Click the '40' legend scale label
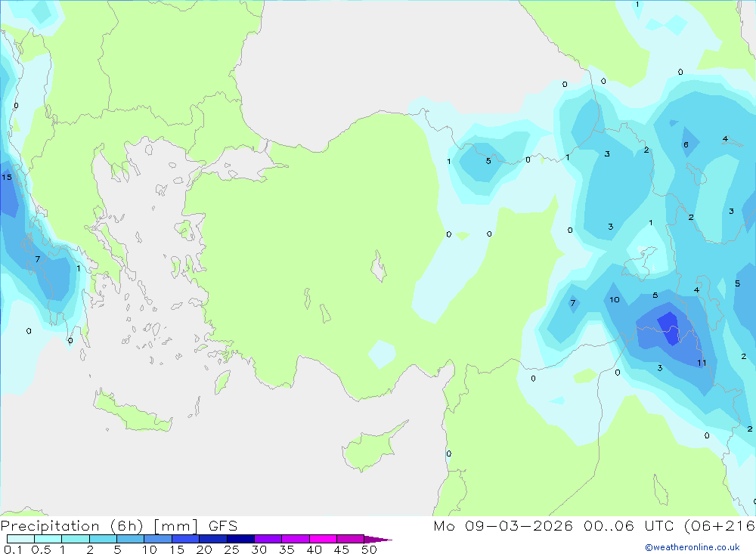 [x=314, y=549]
